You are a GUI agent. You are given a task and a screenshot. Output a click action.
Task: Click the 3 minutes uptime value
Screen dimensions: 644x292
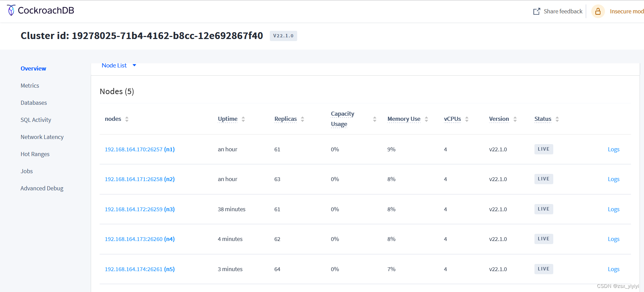tap(230, 269)
